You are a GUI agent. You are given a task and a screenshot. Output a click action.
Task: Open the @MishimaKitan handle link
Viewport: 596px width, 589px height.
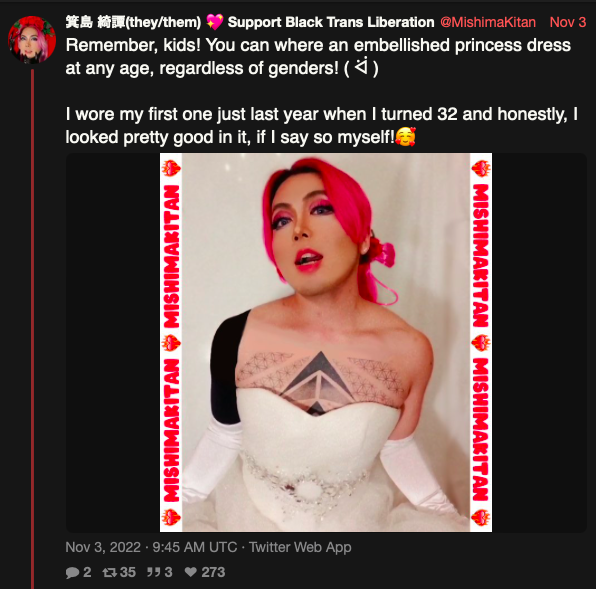[488, 22]
